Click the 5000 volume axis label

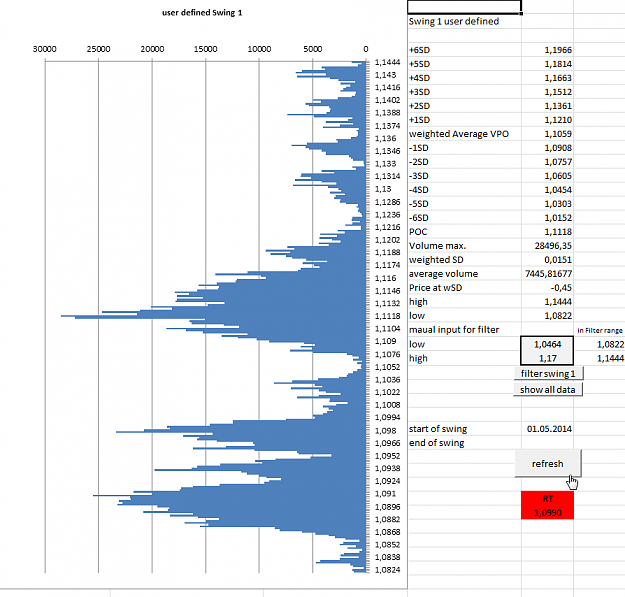(x=312, y=49)
